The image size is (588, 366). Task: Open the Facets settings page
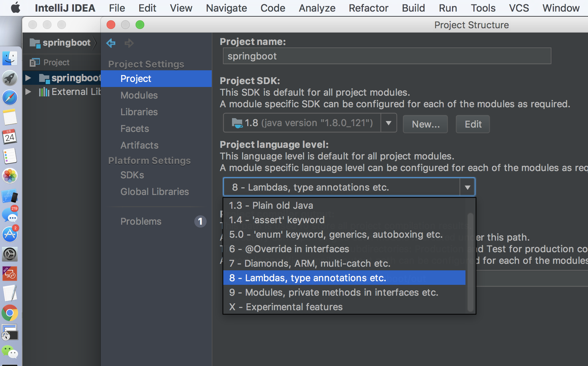pyautogui.click(x=135, y=129)
